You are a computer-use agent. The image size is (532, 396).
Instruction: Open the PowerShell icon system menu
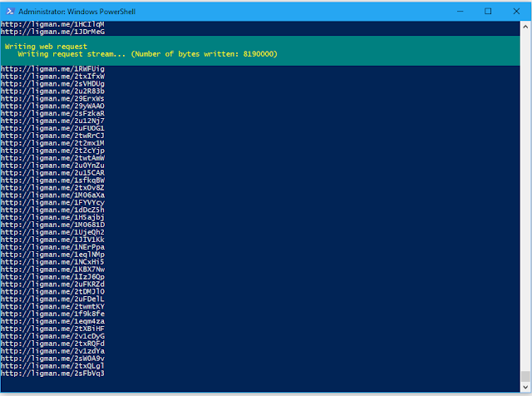tap(10, 11)
